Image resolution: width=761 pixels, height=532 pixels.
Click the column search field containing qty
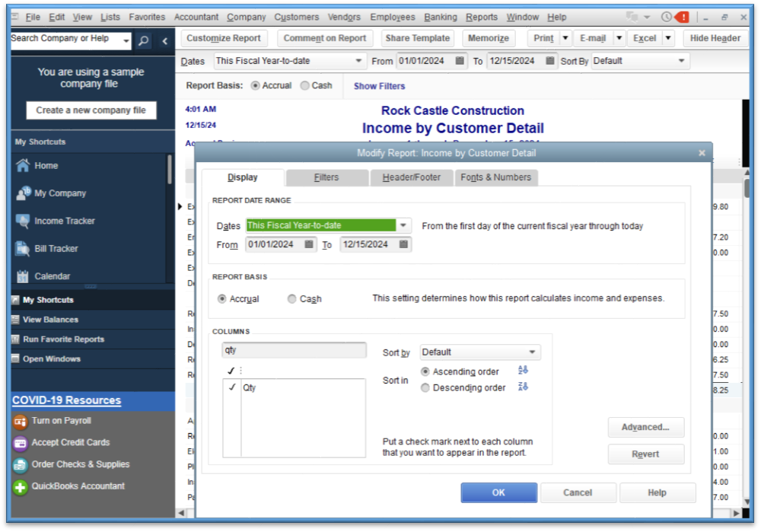[x=294, y=350]
